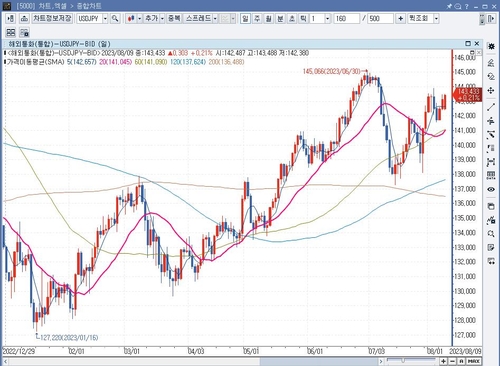
Task: Click the total bars field showing 500
Action: coord(381,19)
